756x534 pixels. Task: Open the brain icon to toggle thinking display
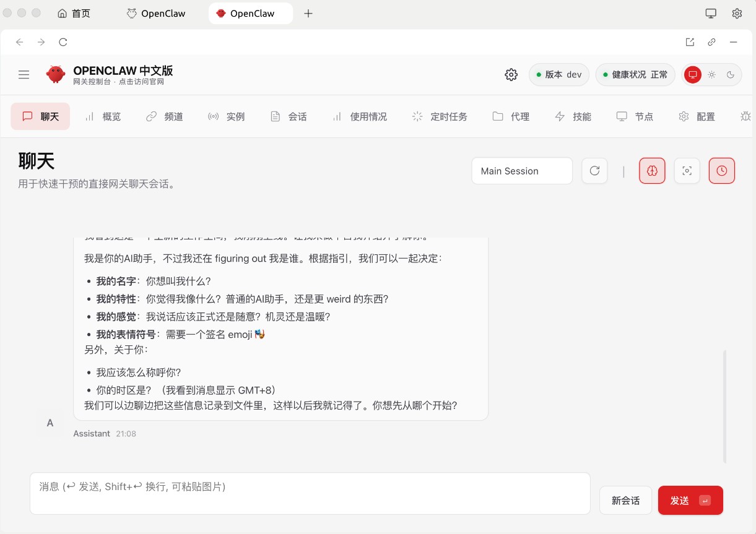pos(652,171)
